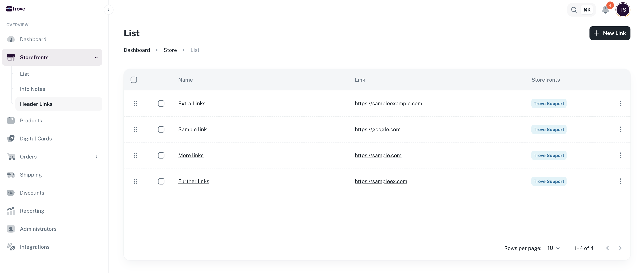Viewport: 644px width, 273px height.
Task: Tick the checkbox for More links row
Action: click(x=161, y=155)
